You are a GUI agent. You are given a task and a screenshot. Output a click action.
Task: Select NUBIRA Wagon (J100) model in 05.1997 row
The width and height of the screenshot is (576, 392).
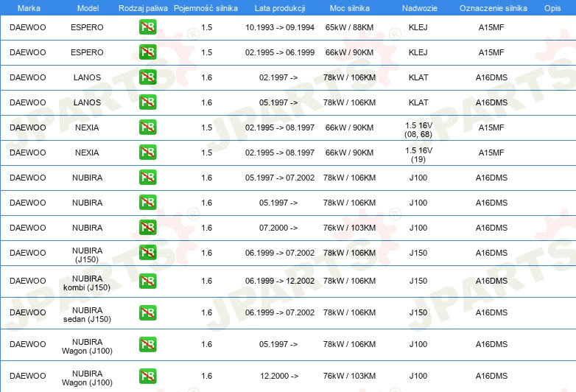87,346
